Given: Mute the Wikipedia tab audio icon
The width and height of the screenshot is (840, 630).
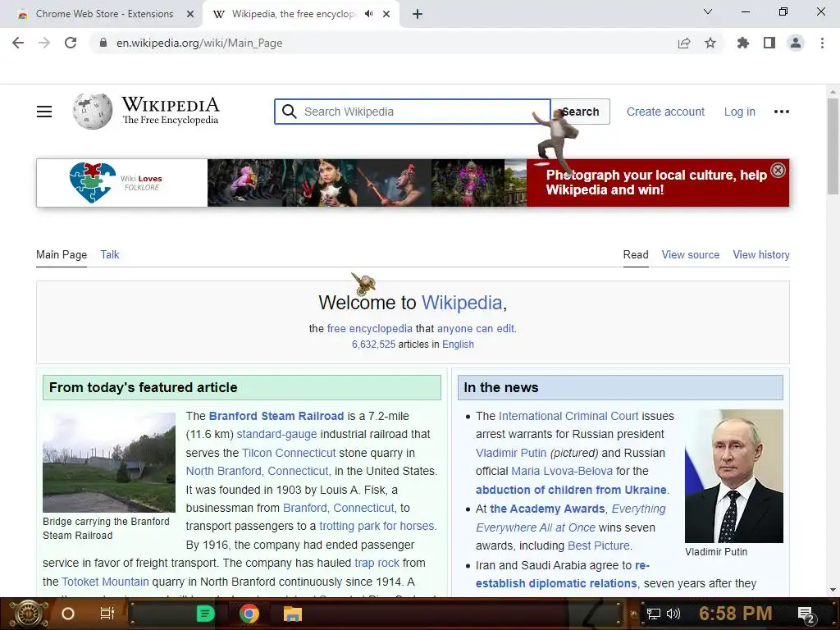Looking at the screenshot, I should tap(368, 14).
